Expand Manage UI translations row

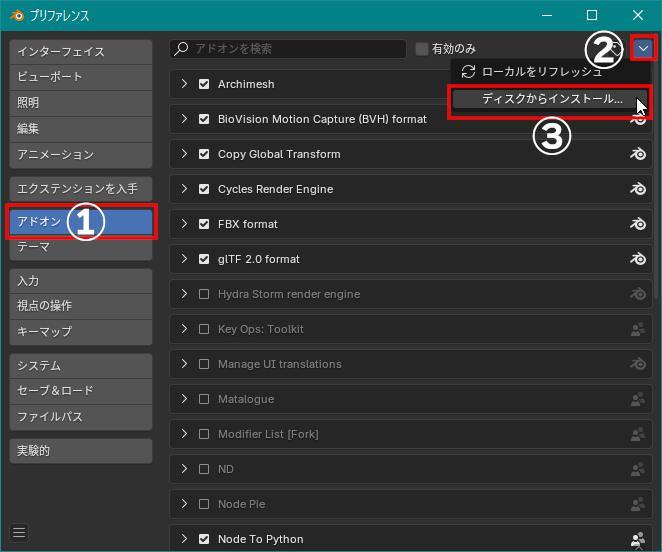(184, 364)
